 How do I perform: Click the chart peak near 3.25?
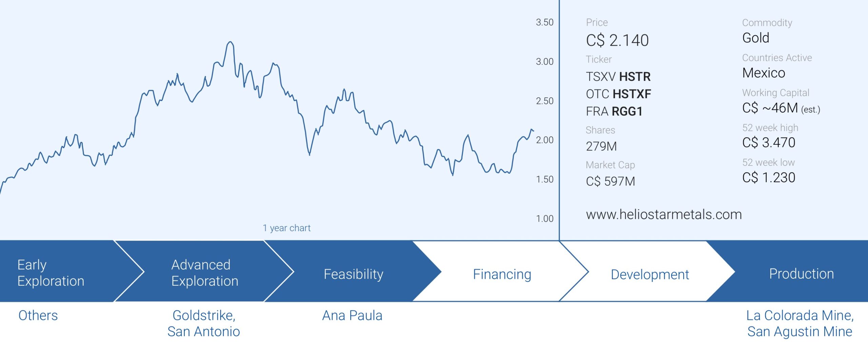pos(231,42)
